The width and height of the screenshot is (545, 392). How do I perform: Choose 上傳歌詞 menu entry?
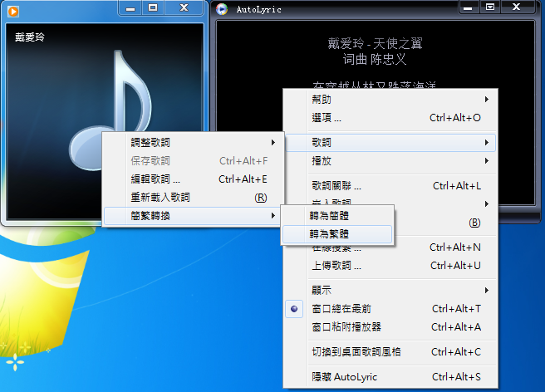coord(390,266)
